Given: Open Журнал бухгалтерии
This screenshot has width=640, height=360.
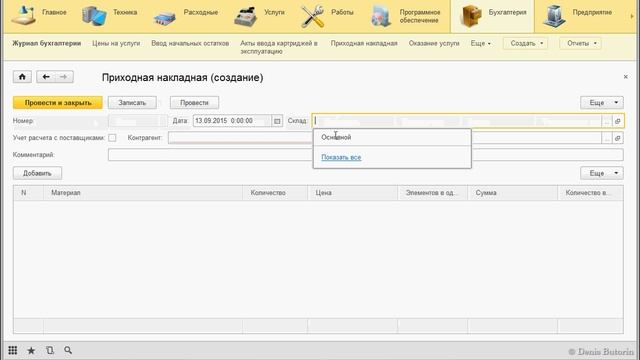Looking at the screenshot, I should (x=47, y=43).
